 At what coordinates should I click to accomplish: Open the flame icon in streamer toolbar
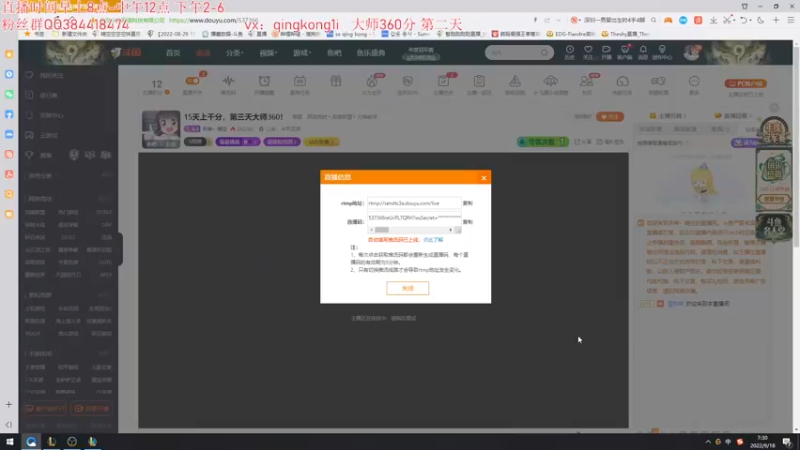click(371, 81)
